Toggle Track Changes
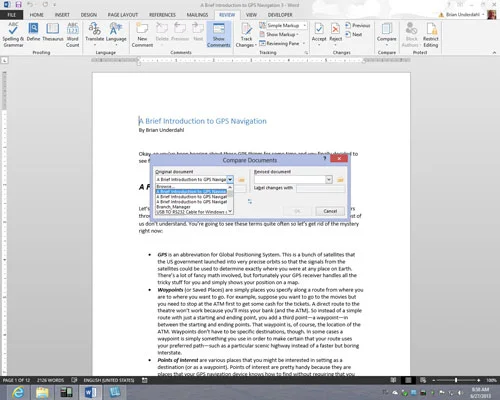Image resolution: width=500 pixels, height=400 pixels. pos(246,35)
